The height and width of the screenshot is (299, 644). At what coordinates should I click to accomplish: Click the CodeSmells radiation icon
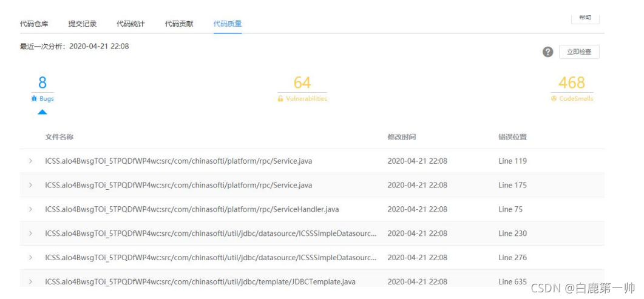click(x=554, y=99)
